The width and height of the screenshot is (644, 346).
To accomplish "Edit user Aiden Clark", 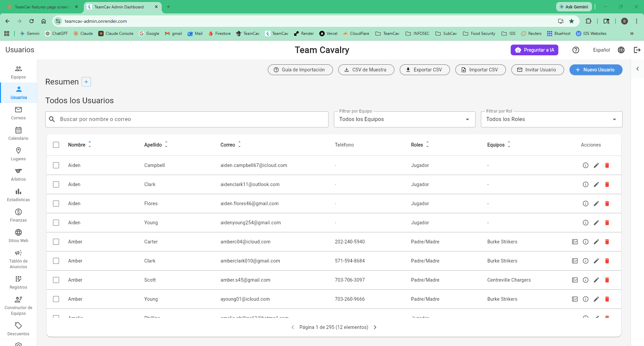I will point(596,184).
